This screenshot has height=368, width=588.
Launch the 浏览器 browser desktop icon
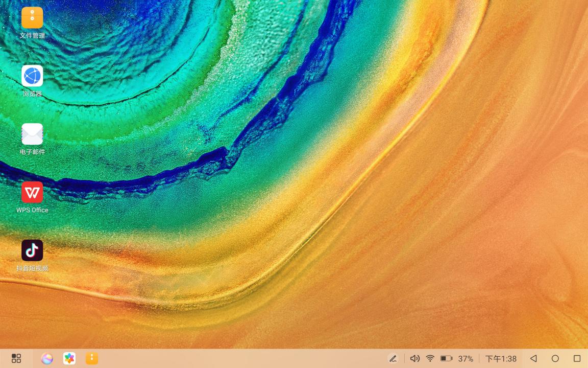[32, 76]
